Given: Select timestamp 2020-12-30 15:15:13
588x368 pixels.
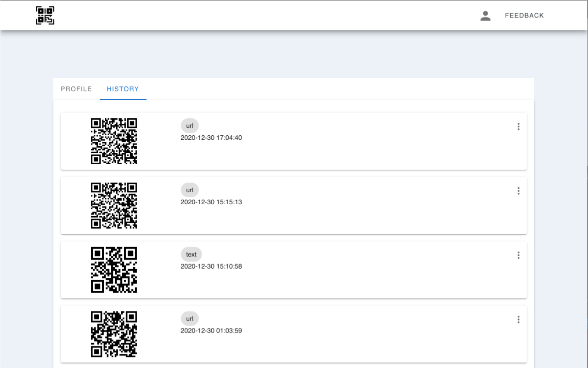Looking at the screenshot, I should click(x=211, y=202).
